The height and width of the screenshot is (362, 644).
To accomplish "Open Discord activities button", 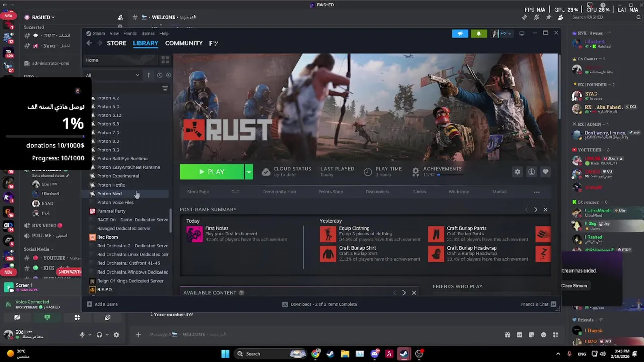I will (x=77, y=318).
